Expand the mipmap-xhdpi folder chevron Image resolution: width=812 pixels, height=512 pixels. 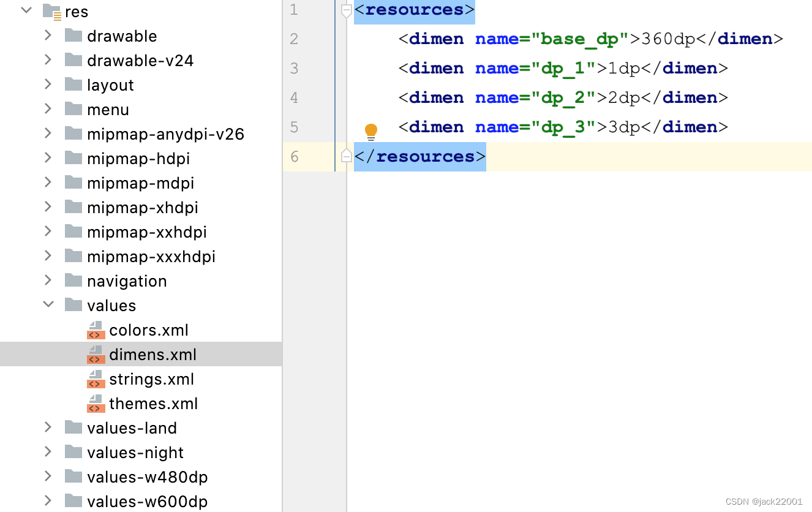pyautogui.click(x=48, y=207)
